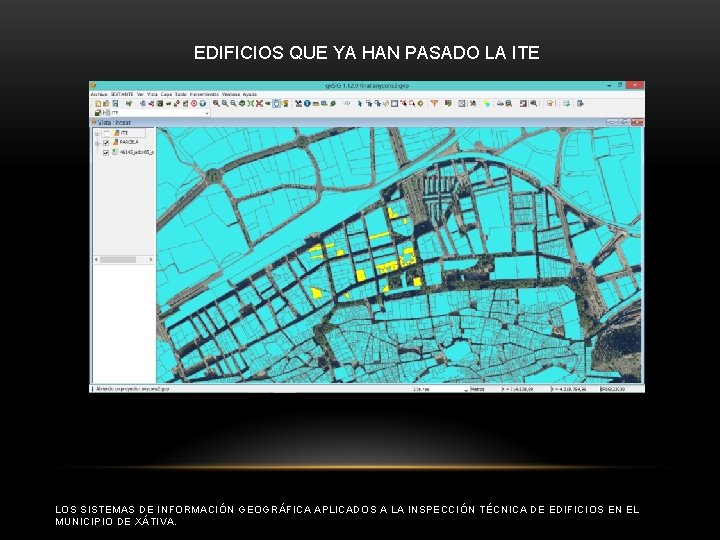The width and height of the screenshot is (720, 540).
Task: Click the layer panel horizontal scrollbar thumb
Action: [118, 260]
